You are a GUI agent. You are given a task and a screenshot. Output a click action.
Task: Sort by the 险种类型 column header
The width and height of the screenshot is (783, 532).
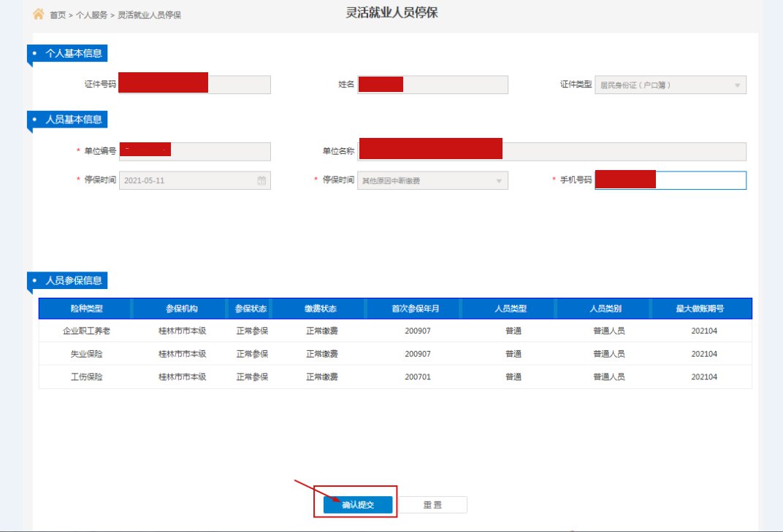coord(86,309)
